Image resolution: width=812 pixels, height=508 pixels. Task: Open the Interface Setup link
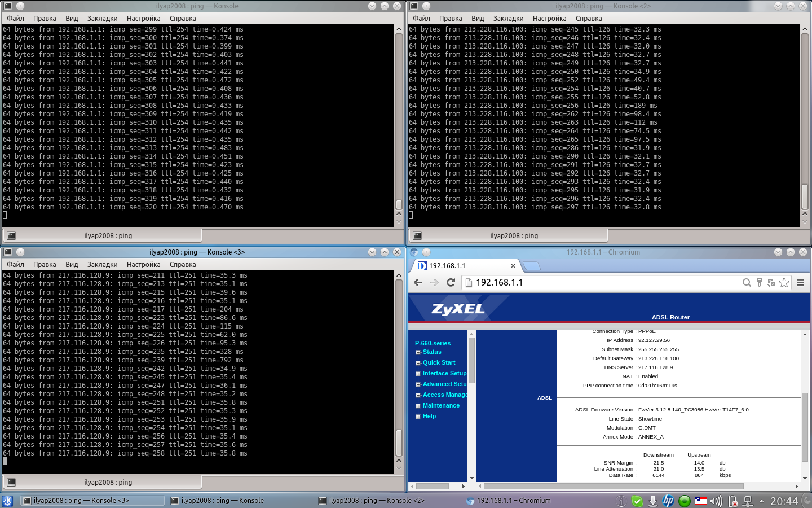(444, 374)
